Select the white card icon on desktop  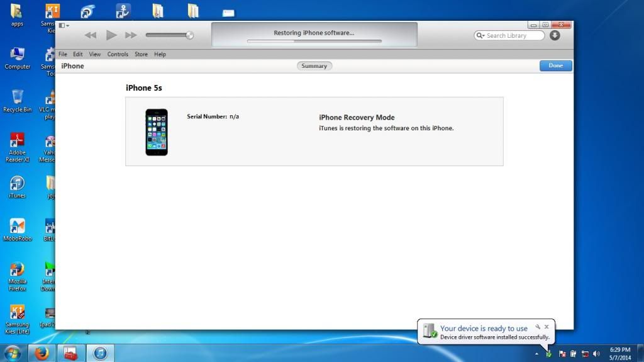pyautogui.click(x=228, y=13)
